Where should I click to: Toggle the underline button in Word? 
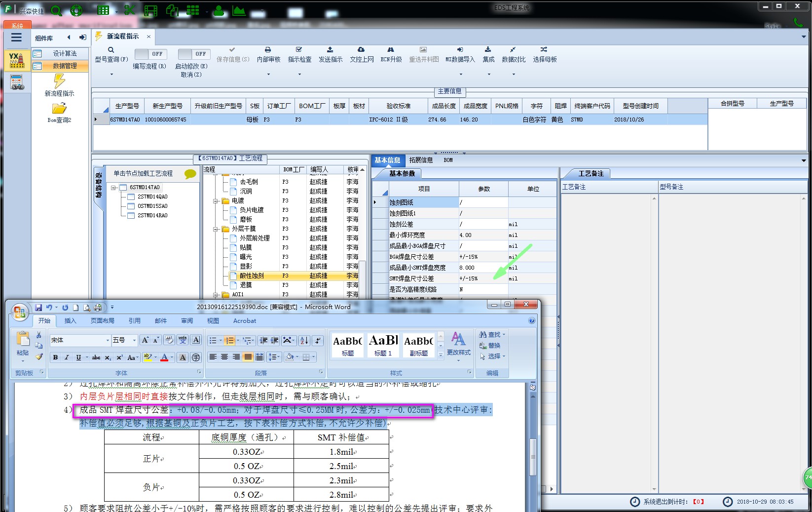tap(78, 357)
